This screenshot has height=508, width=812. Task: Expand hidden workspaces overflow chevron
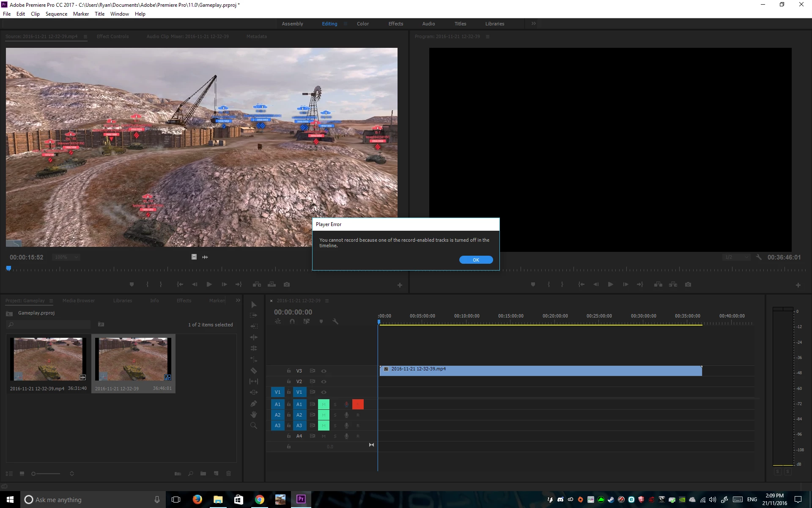coord(534,24)
